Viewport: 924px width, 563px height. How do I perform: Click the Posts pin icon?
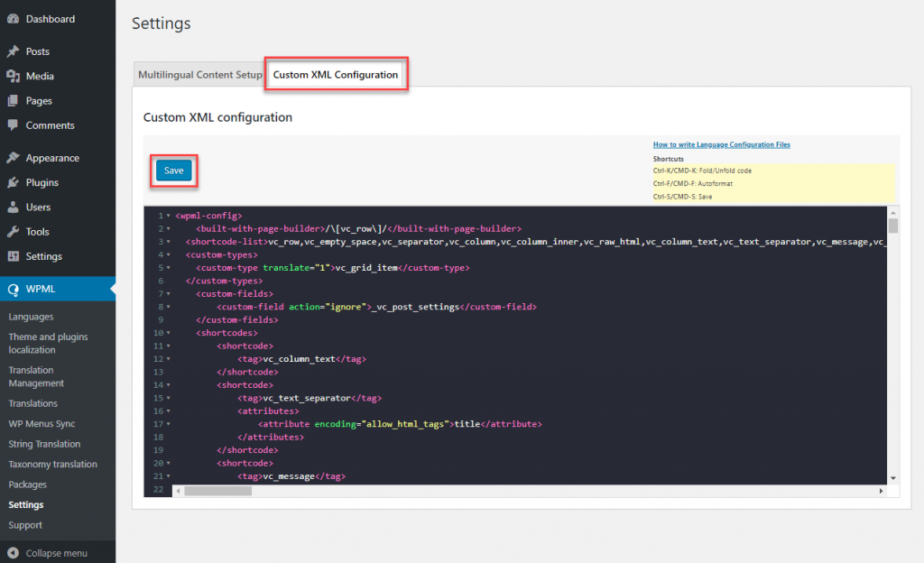point(13,51)
